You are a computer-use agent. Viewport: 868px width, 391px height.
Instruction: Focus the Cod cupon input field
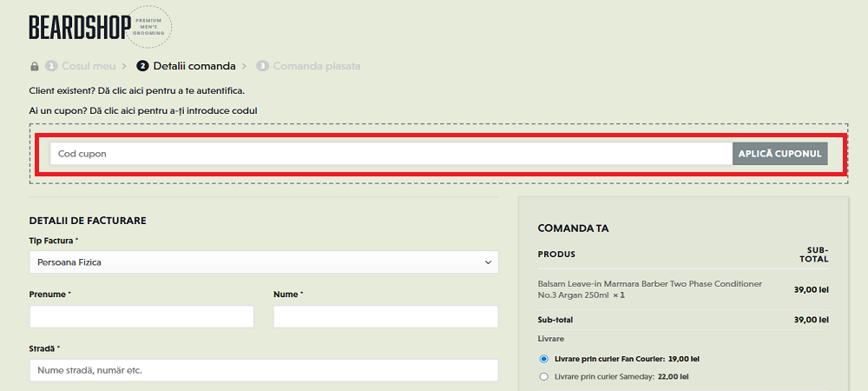pyautogui.click(x=391, y=154)
